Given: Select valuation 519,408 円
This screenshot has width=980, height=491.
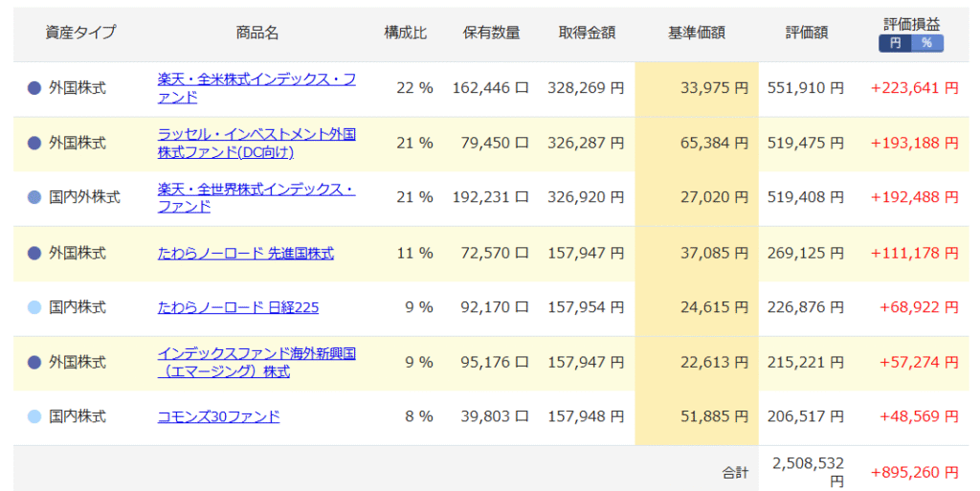Looking at the screenshot, I should (806, 197).
